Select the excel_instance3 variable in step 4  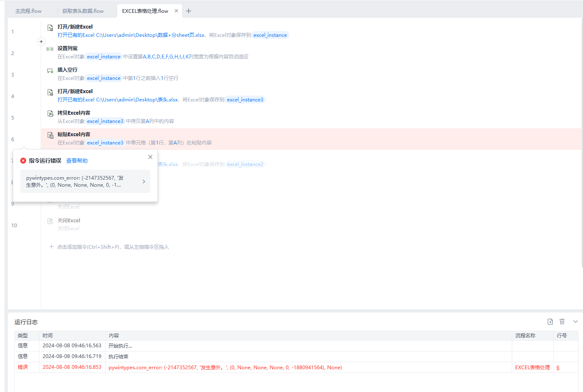coord(245,100)
